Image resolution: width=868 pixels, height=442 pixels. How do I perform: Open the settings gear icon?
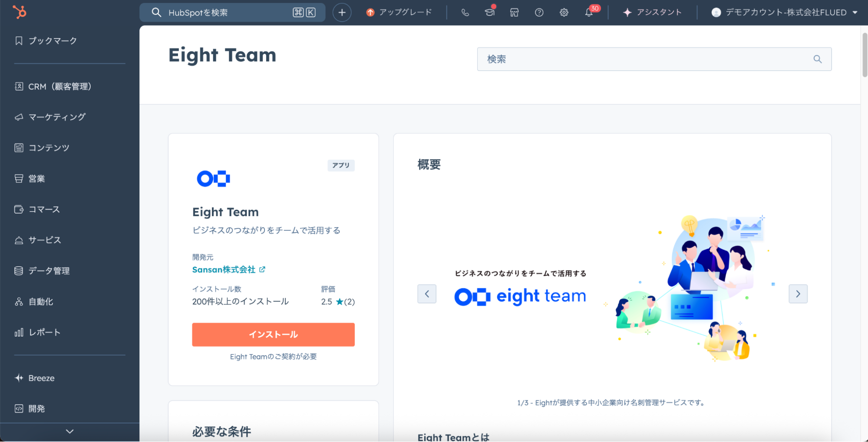coord(564,13)
